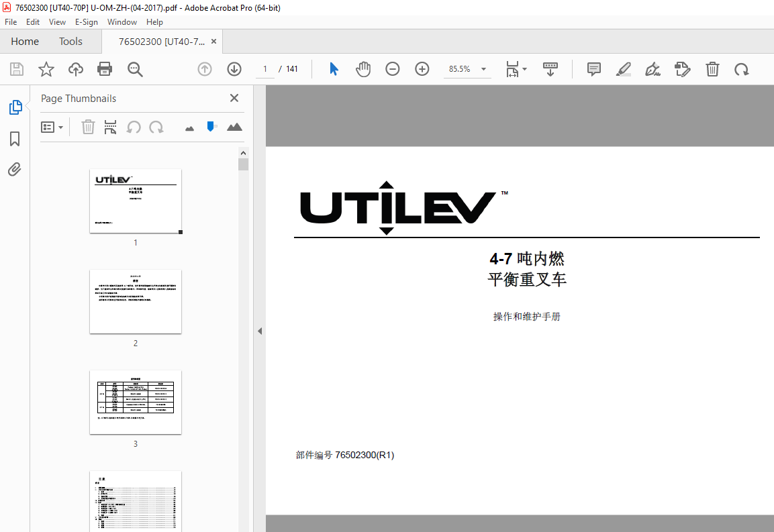Adjust thumbnail size slider handle
Image resolution: width=774 pixels, height=532 pixels.
pos(211,127)
